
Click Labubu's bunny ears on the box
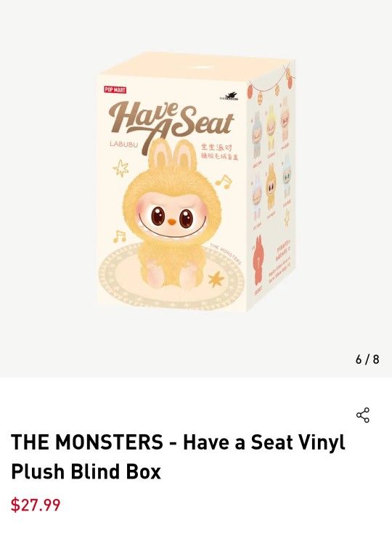click(x=173, y=155)
